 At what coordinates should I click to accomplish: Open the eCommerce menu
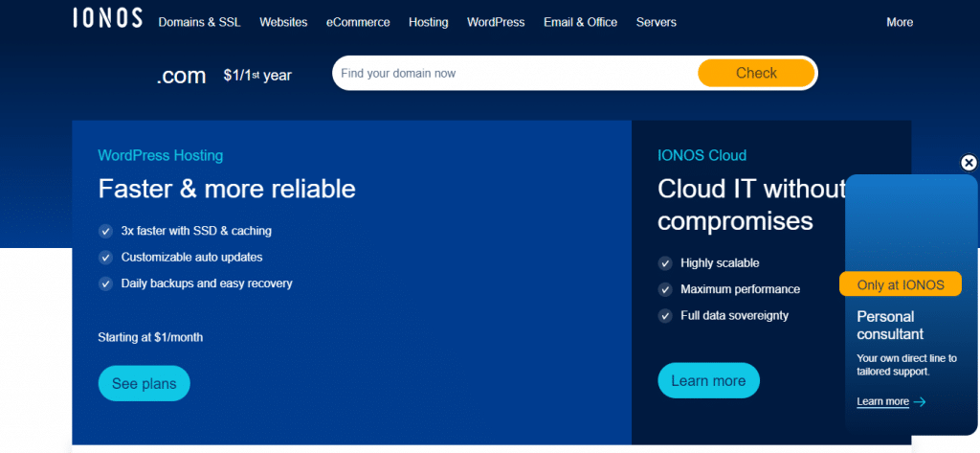coord(358,23)
